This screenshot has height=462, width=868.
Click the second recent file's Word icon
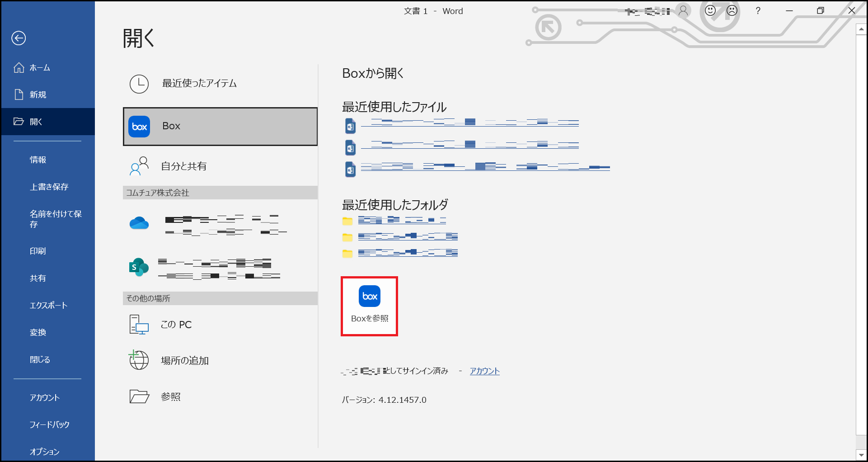351,148
